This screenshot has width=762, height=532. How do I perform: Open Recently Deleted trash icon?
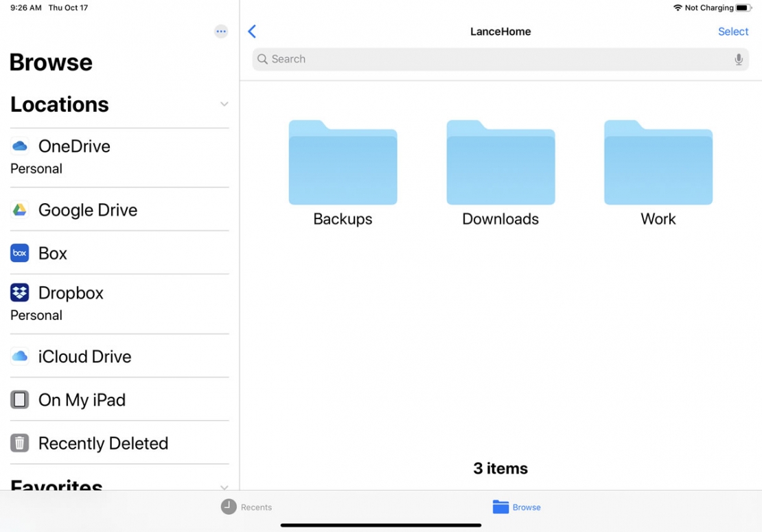point(19,443)
